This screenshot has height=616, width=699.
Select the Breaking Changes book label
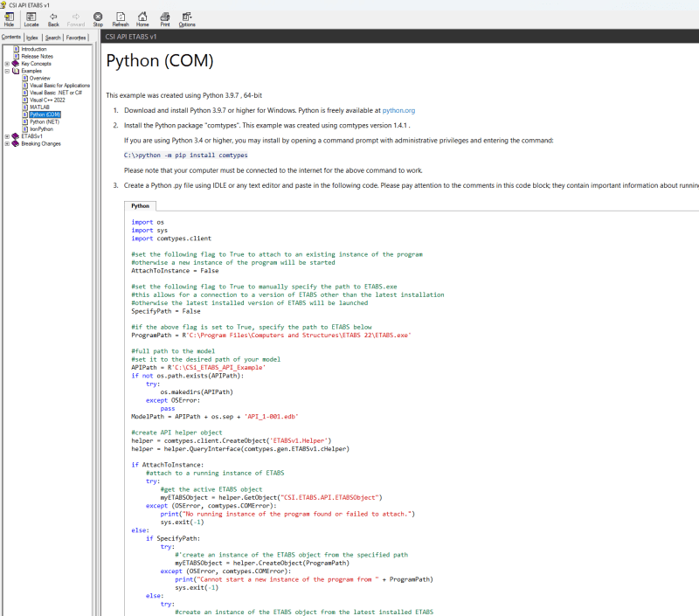coord(40,143)
